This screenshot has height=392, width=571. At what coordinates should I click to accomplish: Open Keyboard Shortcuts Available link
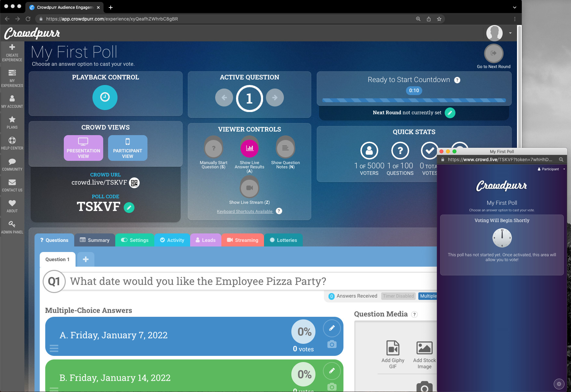point(245,211)
